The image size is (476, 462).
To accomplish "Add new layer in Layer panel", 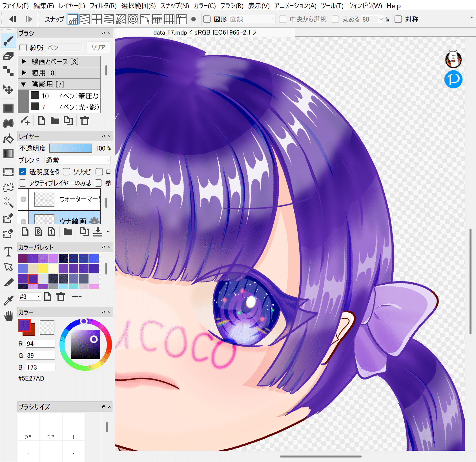I will (25, 231).
